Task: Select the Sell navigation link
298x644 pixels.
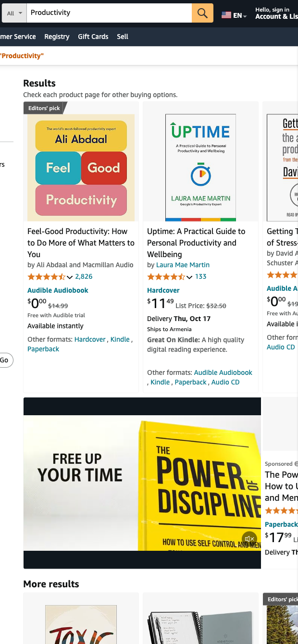Action: click(123, 37)
